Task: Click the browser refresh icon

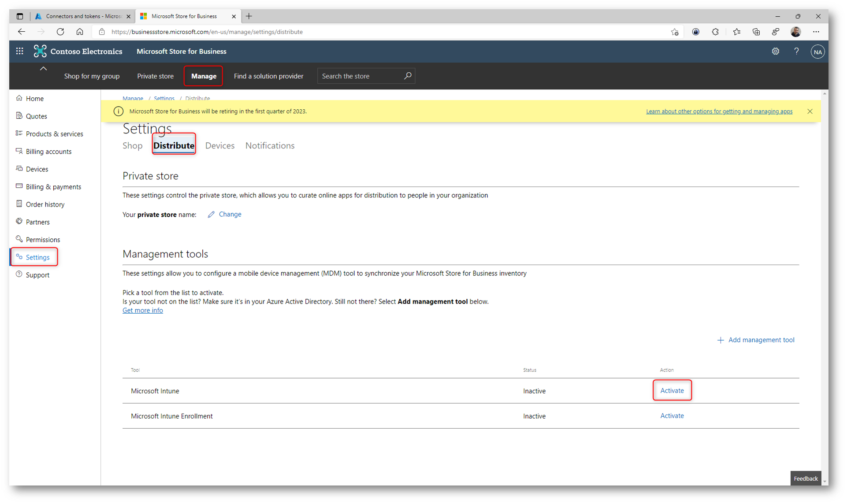Action: [x=60, y=32]
